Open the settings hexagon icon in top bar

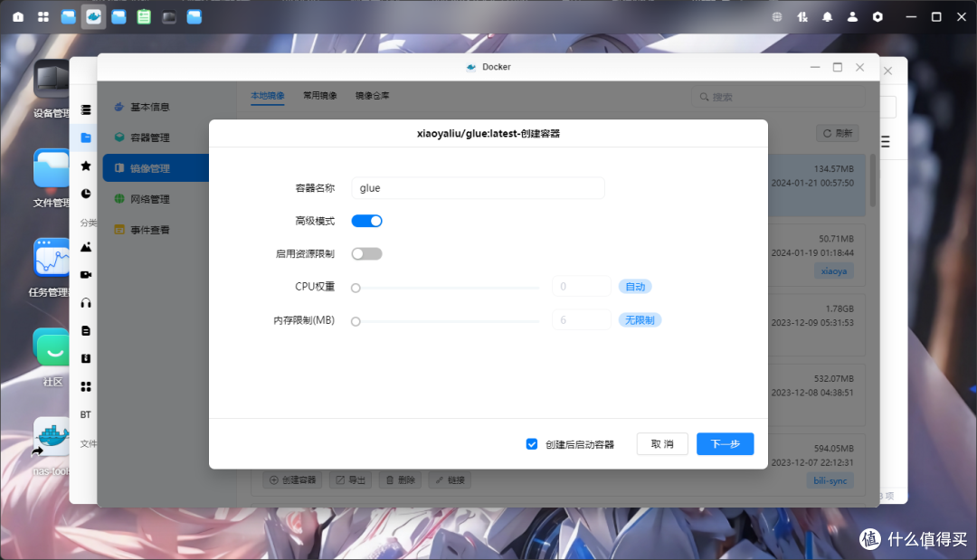(x=877, y=17)
